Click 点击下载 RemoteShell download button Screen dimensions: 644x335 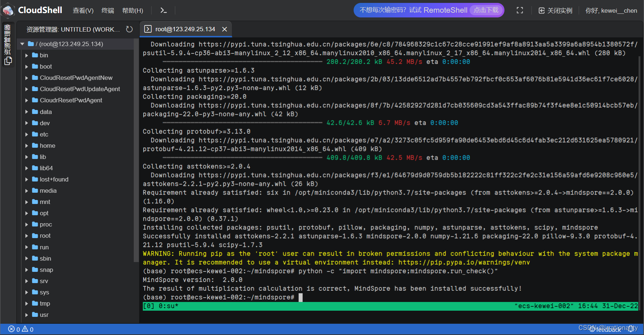click(x=486, y=10)
